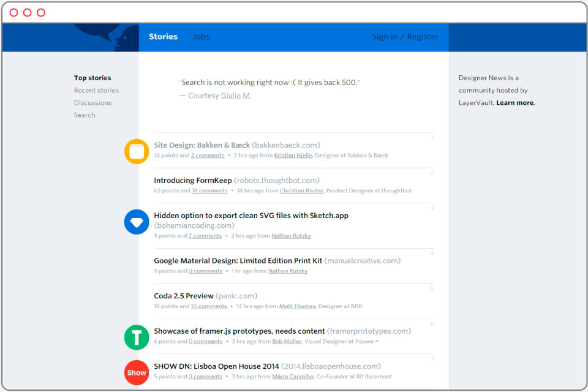View 0 comments on framer.js story
The width and height of the screenshot is (588, 392).
tap(206, 341)
